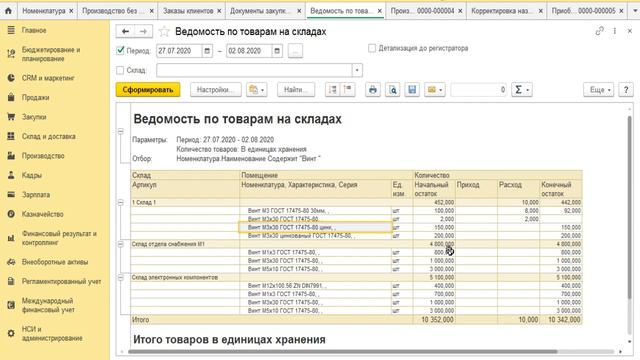Collapse Склад электронных компонентов group
Screen dimensions: 640x360
pos(121,278)
